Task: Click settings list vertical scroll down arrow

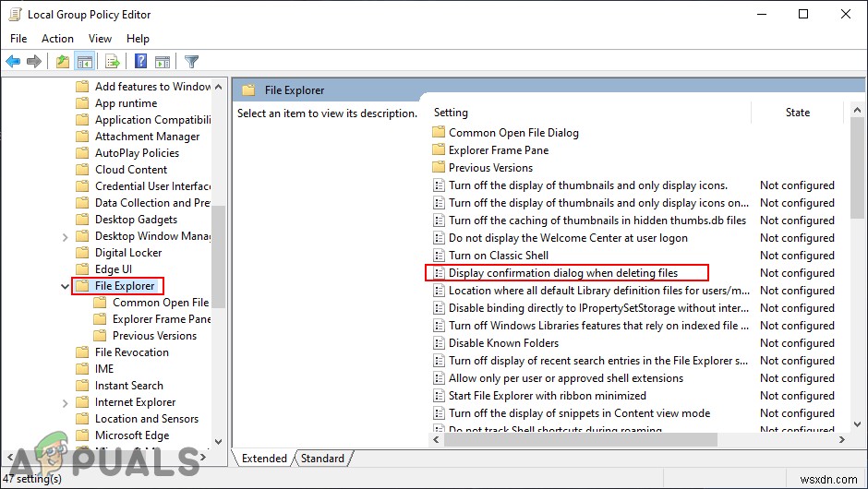Action: tap(857, 424)
